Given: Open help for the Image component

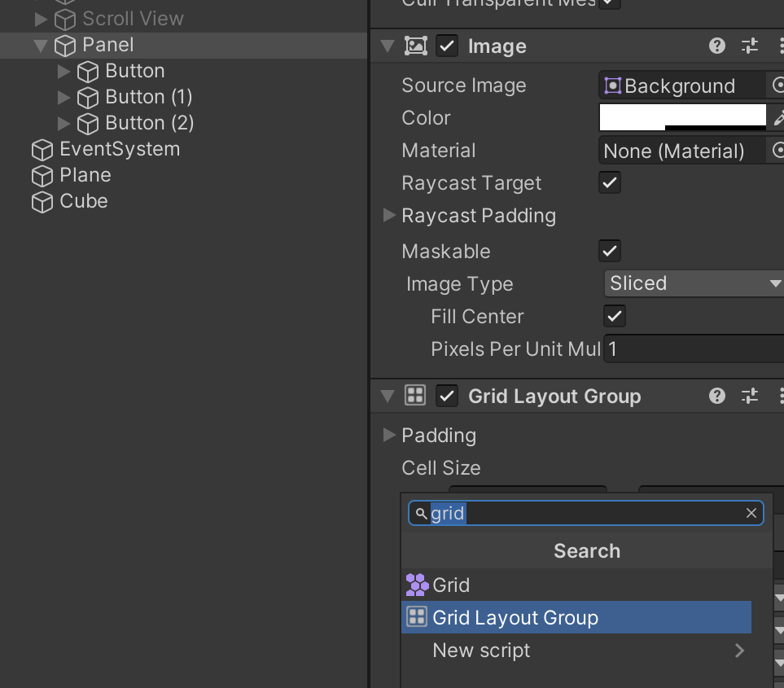Looking at the screenshot, I should [717, 46].
